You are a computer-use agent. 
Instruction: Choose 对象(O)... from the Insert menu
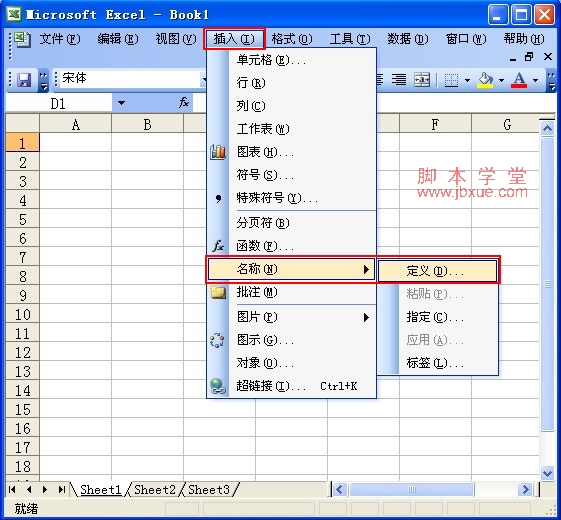pyautogui.click(x=291, y=363)
